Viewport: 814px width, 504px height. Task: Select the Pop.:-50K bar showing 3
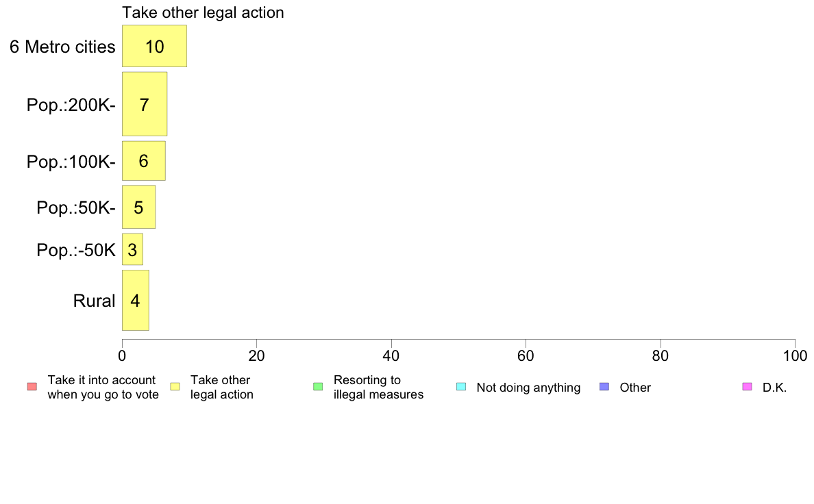132,249
